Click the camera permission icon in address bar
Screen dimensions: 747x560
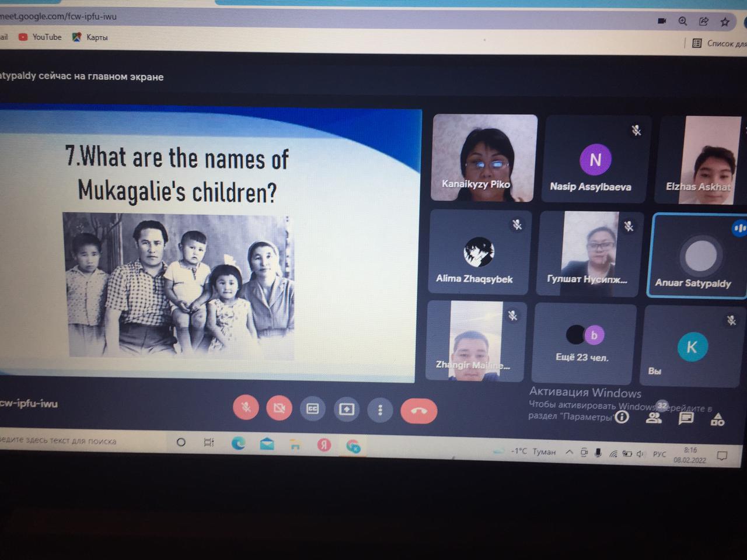pyautogui.click(x=662, y=21)
